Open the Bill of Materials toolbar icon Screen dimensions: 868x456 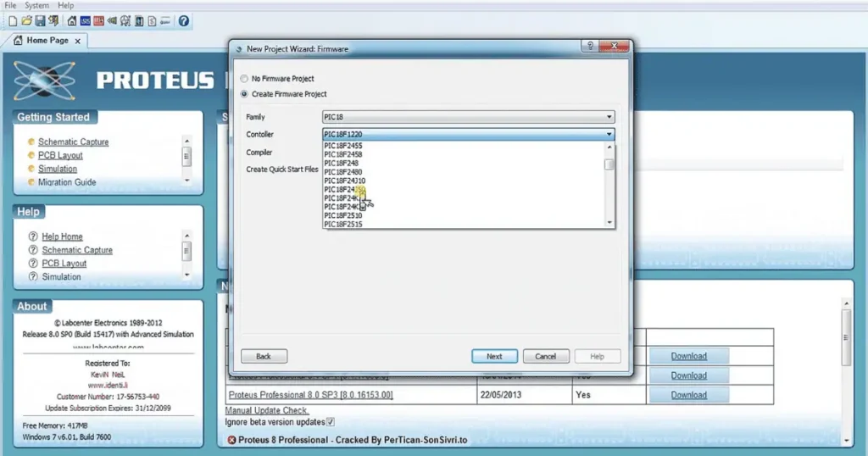pyautogui.click(x=153, y=21)
